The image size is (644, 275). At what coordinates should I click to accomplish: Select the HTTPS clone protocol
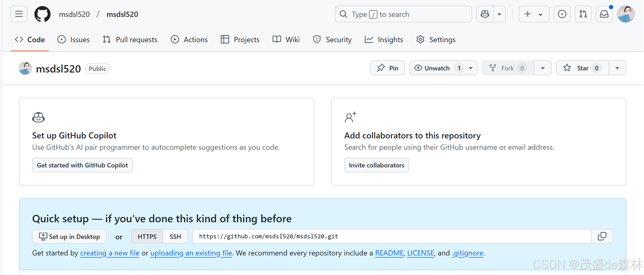click(x=147, y=236)
